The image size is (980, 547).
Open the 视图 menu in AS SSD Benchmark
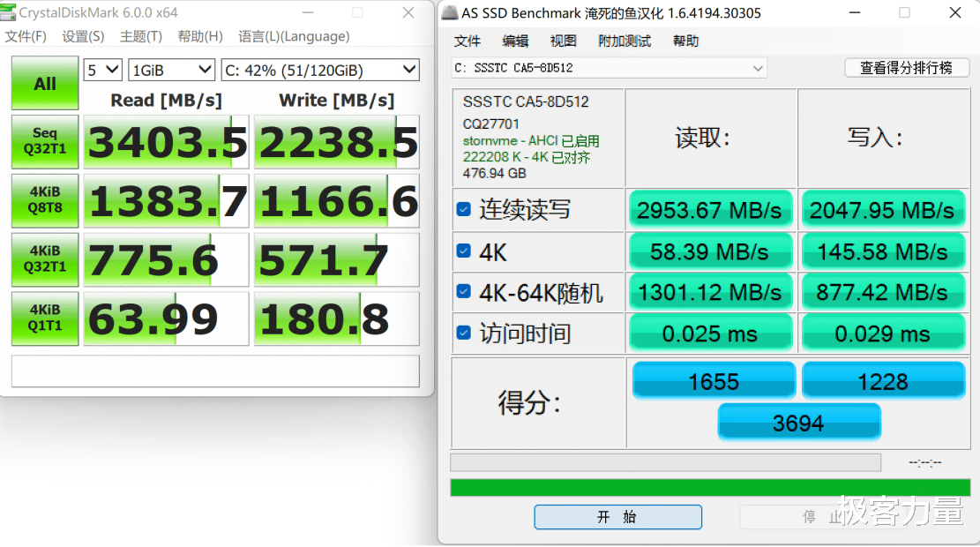point(563,41)
